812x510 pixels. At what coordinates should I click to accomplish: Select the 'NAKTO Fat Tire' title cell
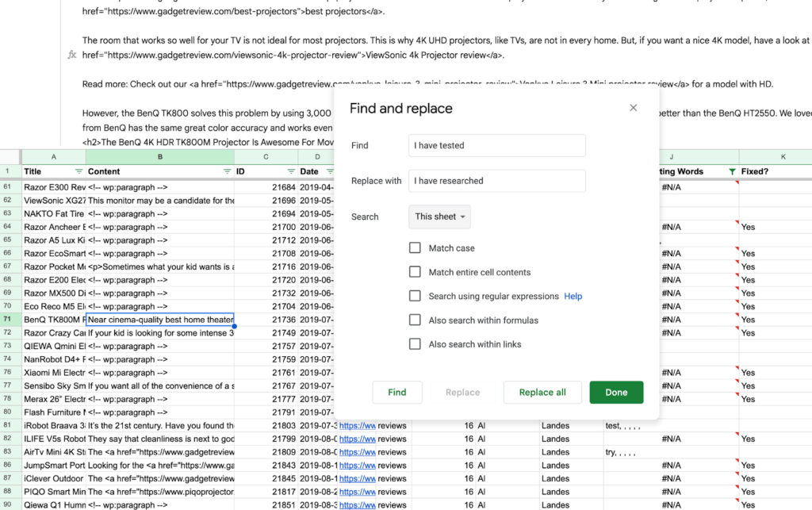pyautogui.click(x=54, y=214)
